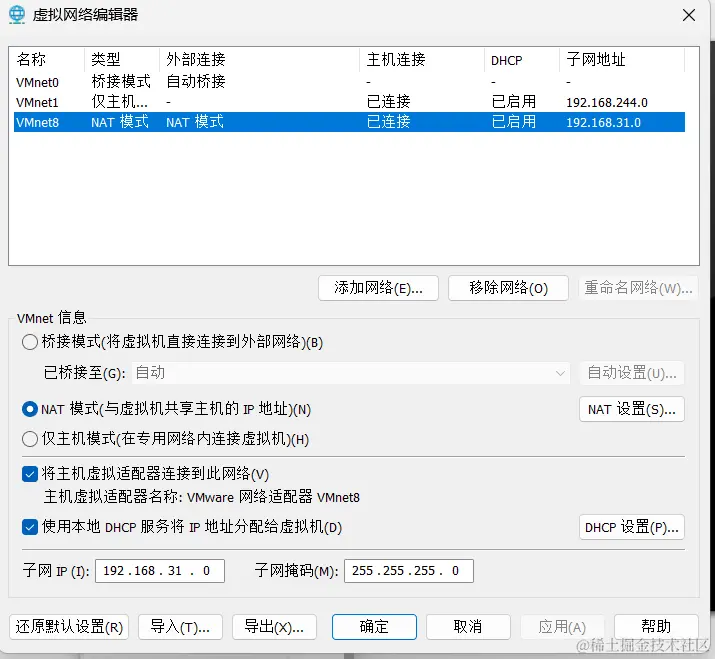Toggle 使用本地 DHCP 服务 checkbox
715x659 pixels.
click(x=30, y=527)
